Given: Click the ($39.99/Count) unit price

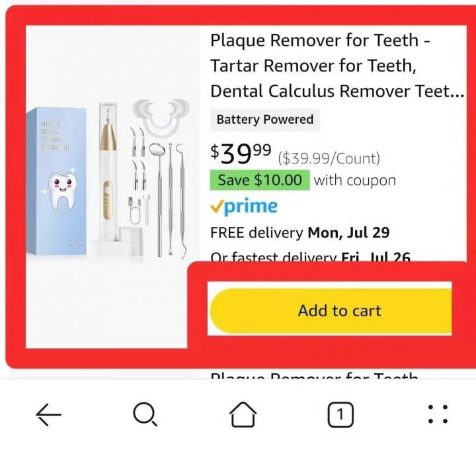Looking at the screenshot, I should 329,158.
